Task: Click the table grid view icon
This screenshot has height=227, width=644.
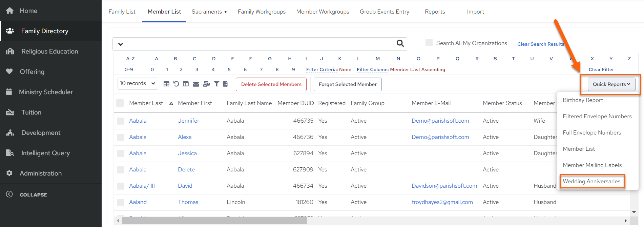Action: click(x=166, y=84)
